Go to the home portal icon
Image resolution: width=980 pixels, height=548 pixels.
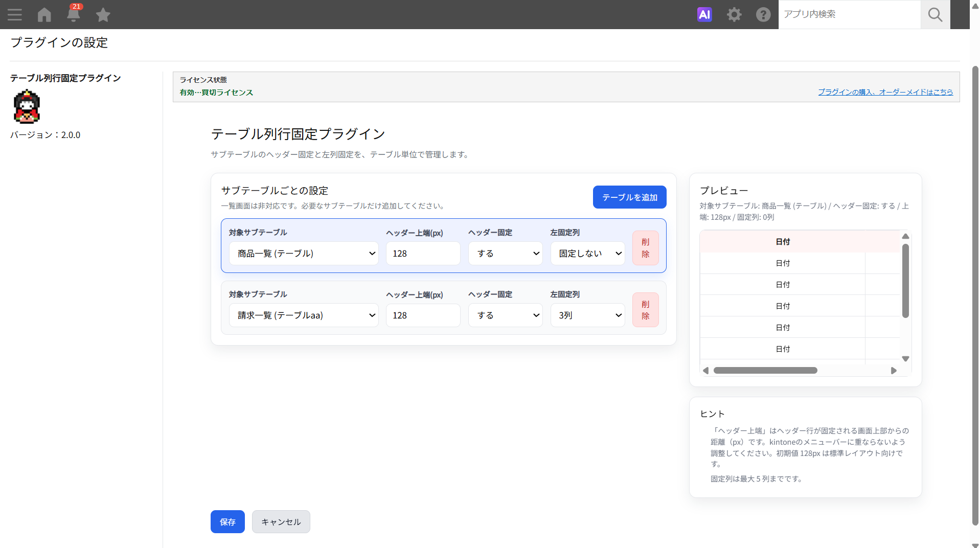pos(44,14)
